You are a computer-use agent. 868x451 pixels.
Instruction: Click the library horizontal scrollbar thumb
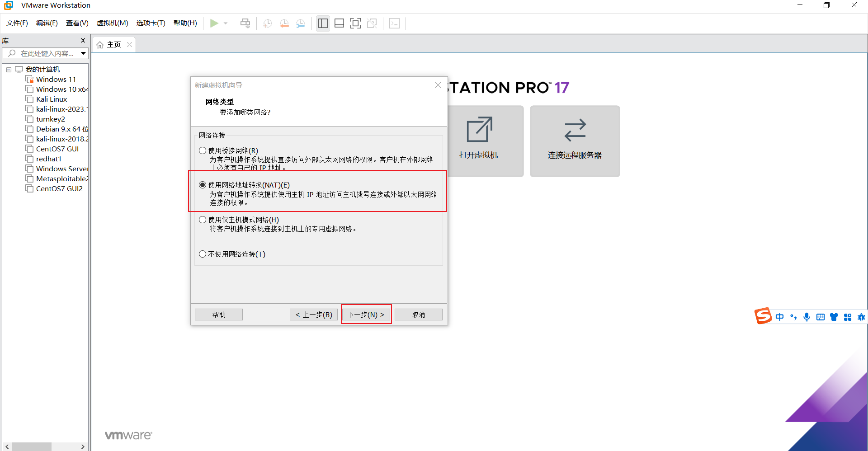point(32,446)
